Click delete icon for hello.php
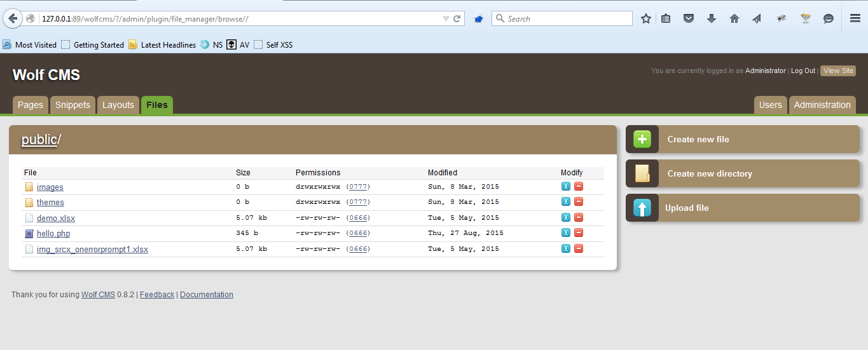Screen dimensions: 868x350 pos(579,232)
